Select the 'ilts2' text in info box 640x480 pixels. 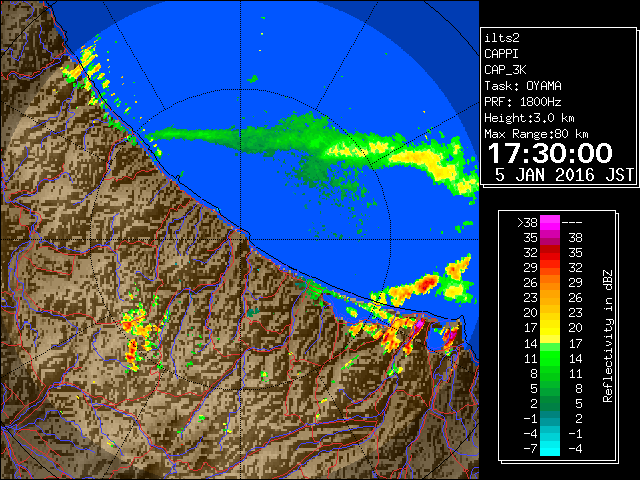tap(502, 38)
